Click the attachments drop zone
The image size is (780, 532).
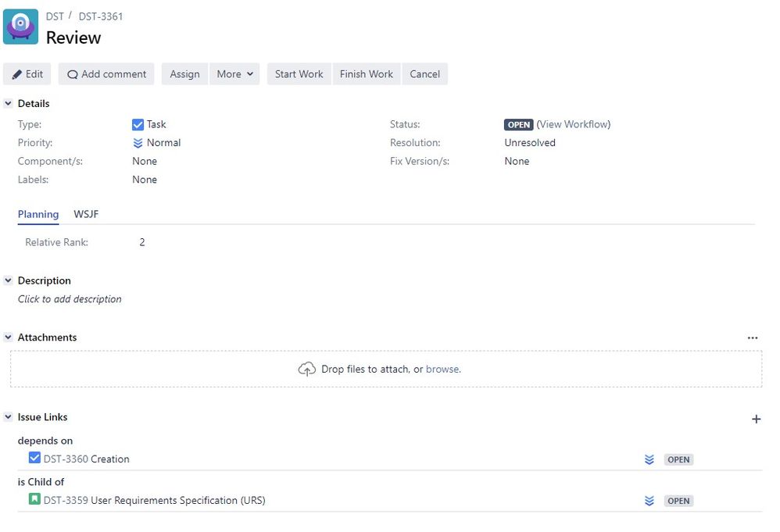coord(386,369)
